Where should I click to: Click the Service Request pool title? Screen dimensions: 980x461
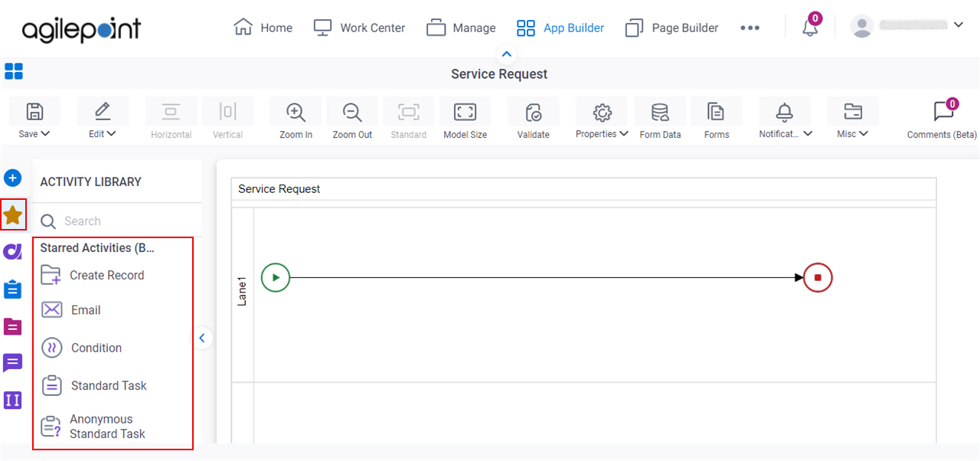pyautogui.click(x=279, y=189)
